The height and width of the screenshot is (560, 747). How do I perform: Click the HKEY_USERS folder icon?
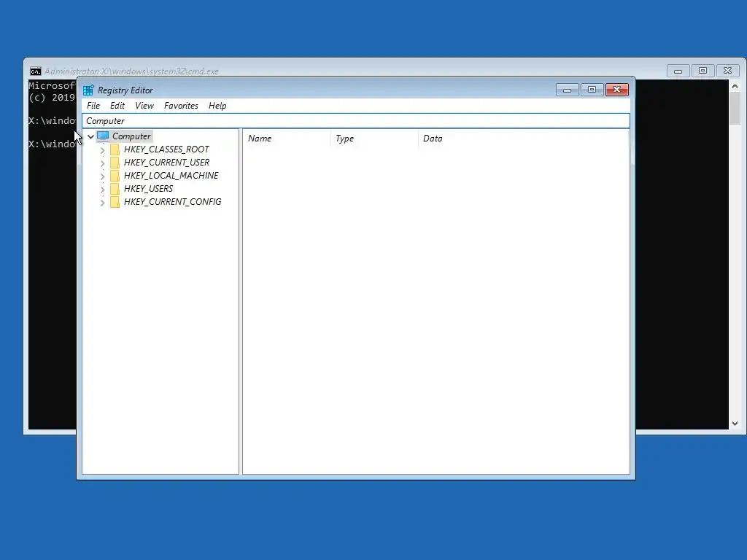coord(115,189)
